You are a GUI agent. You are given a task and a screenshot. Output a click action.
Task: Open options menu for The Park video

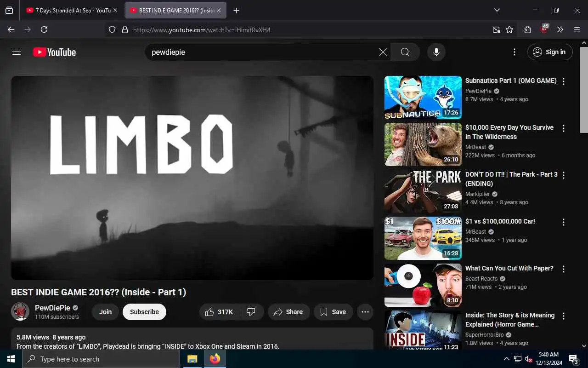pos(564,175)
